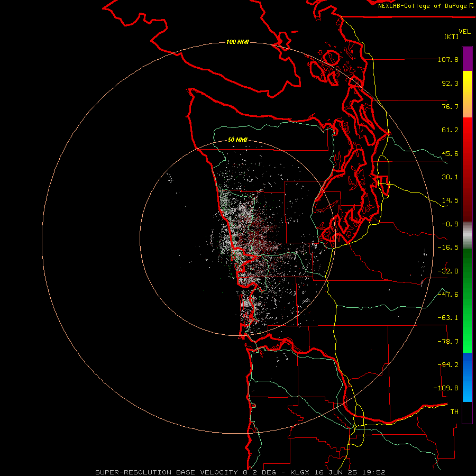The width and height of the screenshot is (476, 476).
Task: Click the 92.3 velocity scale value
Action: 450,83
